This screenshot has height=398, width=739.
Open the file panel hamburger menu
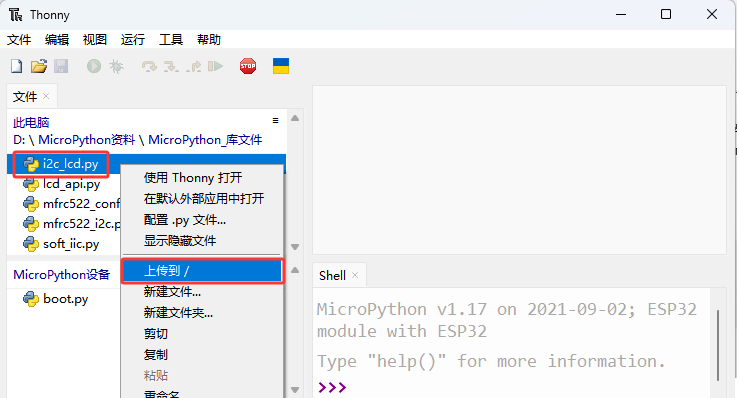pos(275,121)
